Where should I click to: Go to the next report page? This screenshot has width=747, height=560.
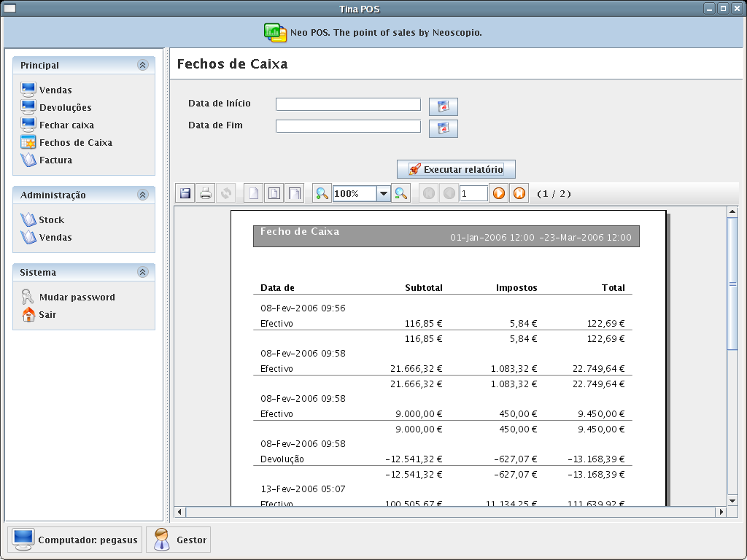tap(499, 193)
